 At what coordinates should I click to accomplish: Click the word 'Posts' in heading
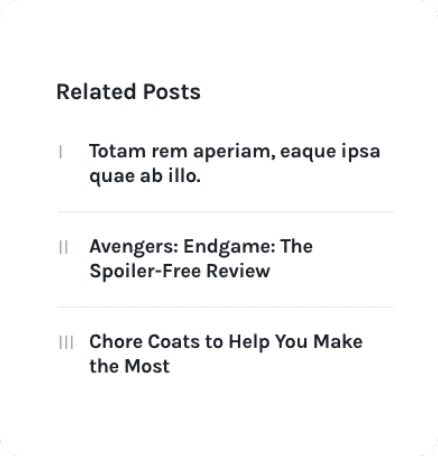pos(172,92)
